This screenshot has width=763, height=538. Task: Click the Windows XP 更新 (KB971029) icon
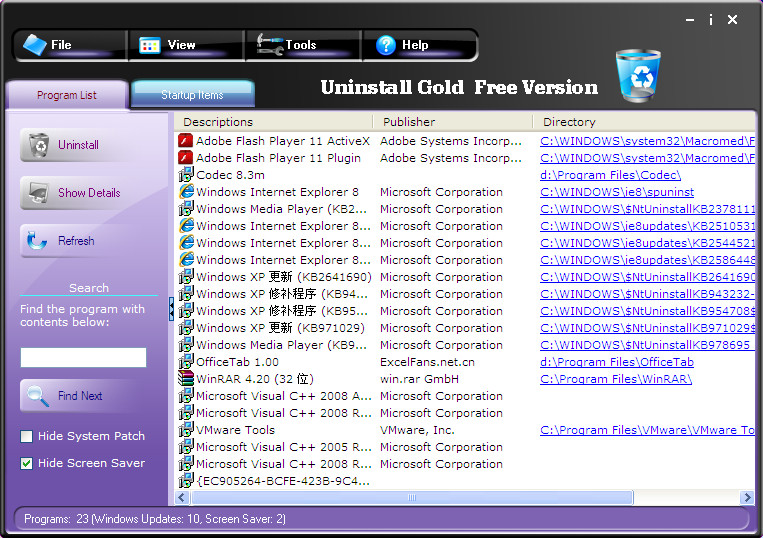pos(185,327)
